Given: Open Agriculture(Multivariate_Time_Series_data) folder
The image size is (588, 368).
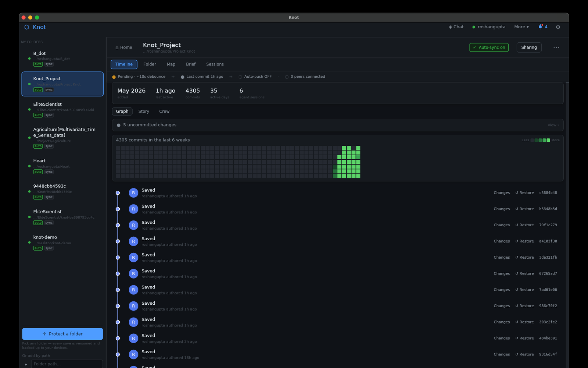Looking at the screenshot, I should (x=62, y=138).
